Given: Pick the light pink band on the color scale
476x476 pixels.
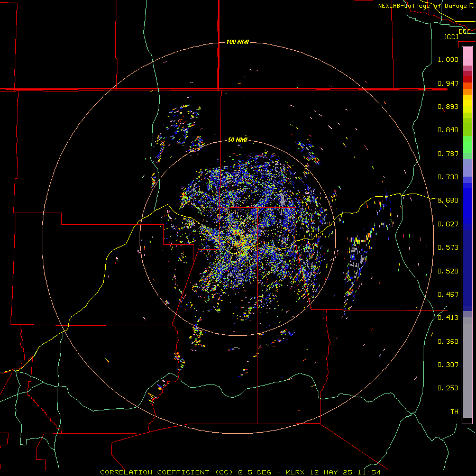Looking at the screenshot, I should pos(467,57).
